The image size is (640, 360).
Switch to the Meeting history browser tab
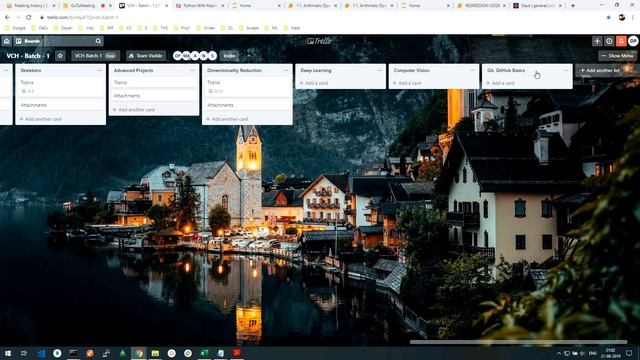31,6
